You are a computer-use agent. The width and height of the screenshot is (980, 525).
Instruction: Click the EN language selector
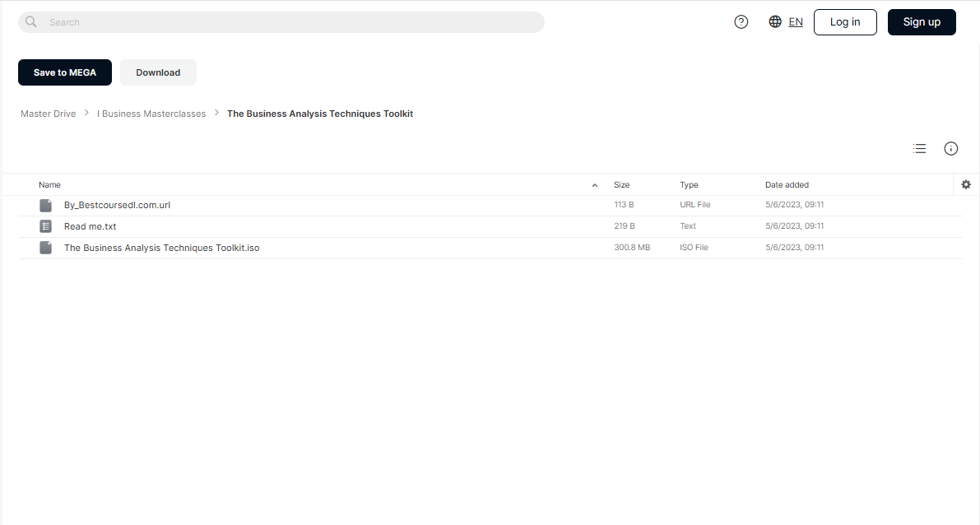[796, 22]
